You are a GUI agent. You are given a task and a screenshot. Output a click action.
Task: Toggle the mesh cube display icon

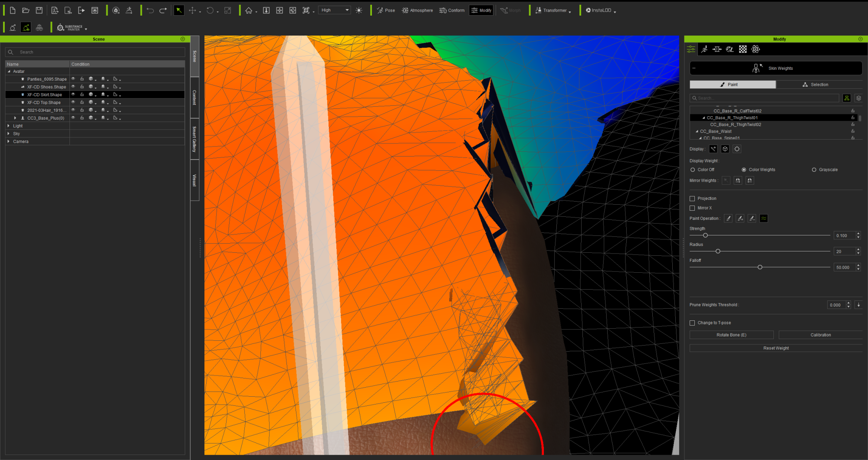[x=725, y=149]
